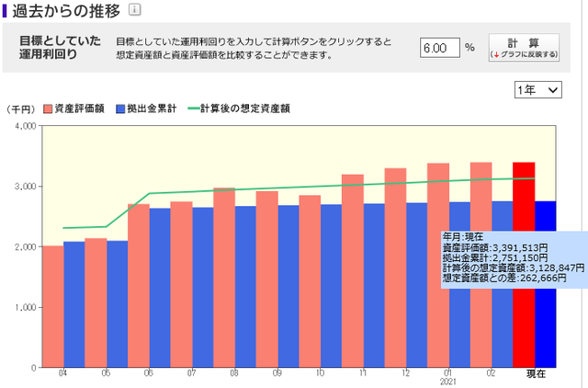Click the 目標としていた運用利回り heading label
The width and height of the screenshot is (588, 388).
click(54, 48)
